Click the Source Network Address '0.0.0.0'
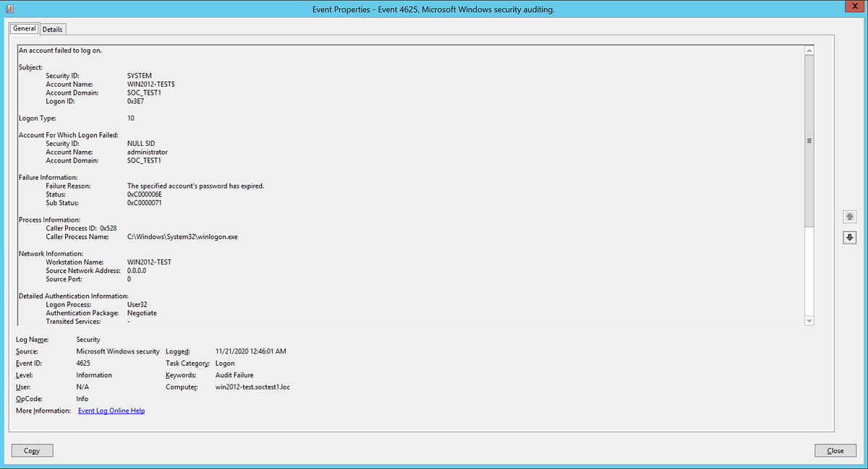This screenshot has width=868, height=469. [137, 270]
